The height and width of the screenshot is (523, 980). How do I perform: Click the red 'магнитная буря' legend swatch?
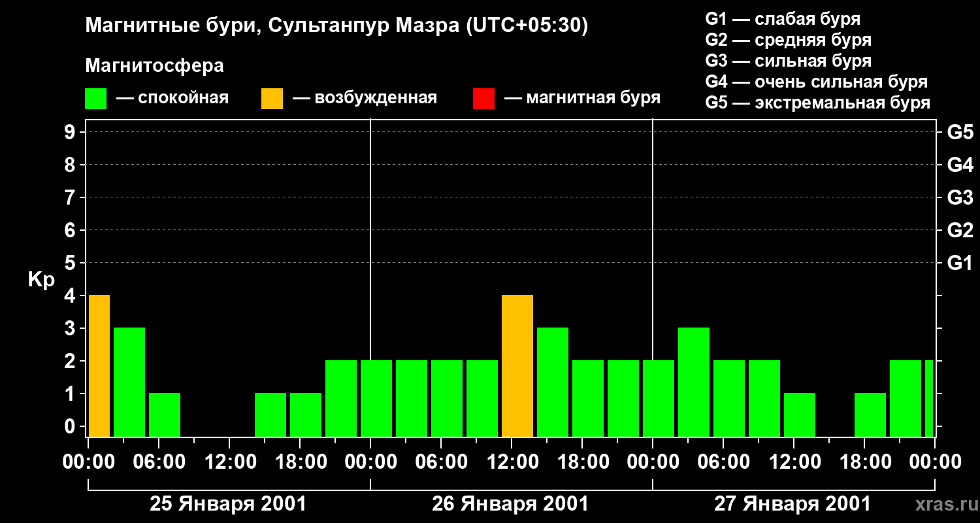(x=484, y=99)
